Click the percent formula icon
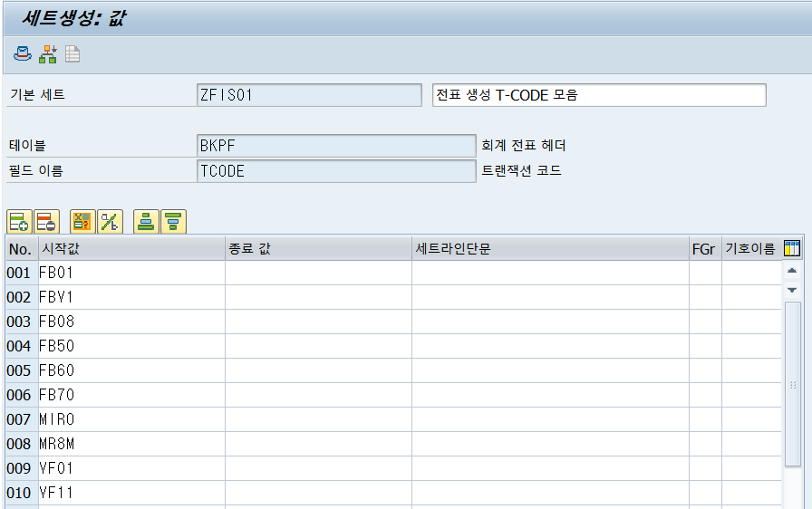The width and height of the screenshot is (812, 509). (110, 222)
